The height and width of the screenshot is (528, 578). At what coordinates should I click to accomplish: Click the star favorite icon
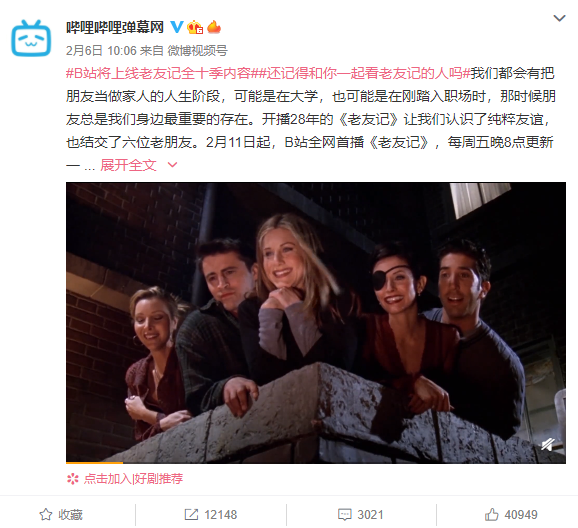tap(46, 514)
